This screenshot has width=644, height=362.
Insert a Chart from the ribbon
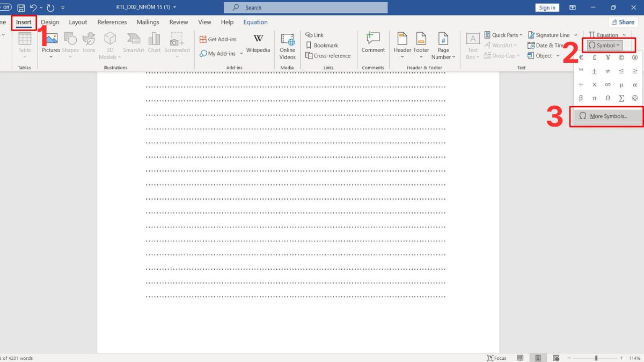tap(155, 43)
